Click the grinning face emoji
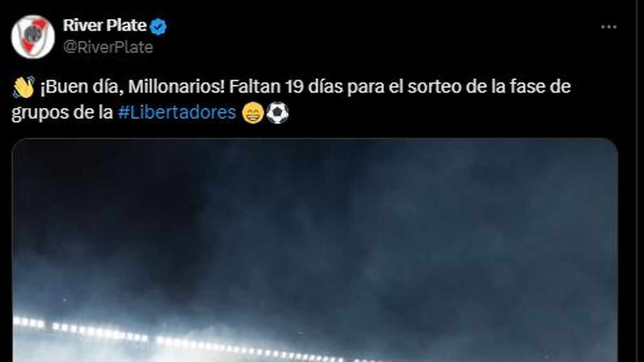 [252, 113]
